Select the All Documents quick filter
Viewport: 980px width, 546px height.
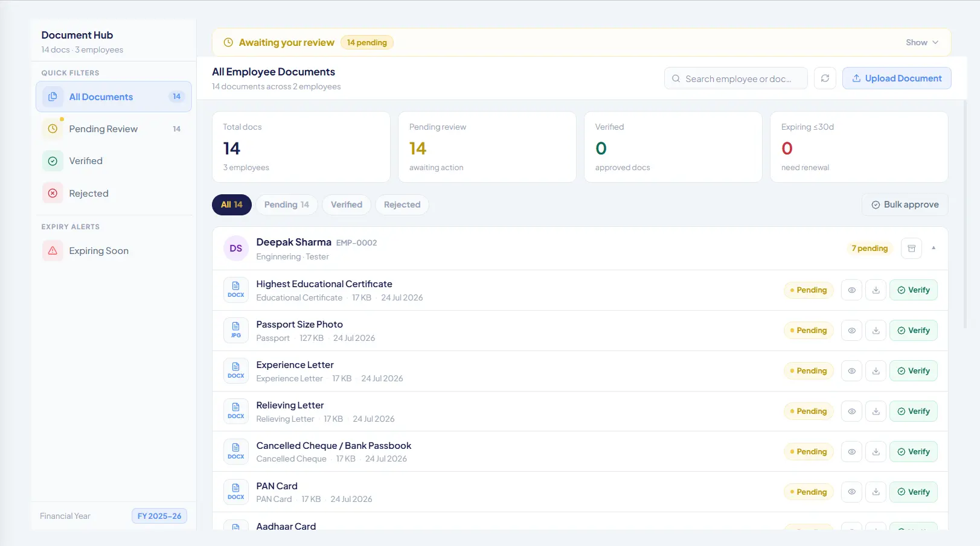[x=114, y=97]
